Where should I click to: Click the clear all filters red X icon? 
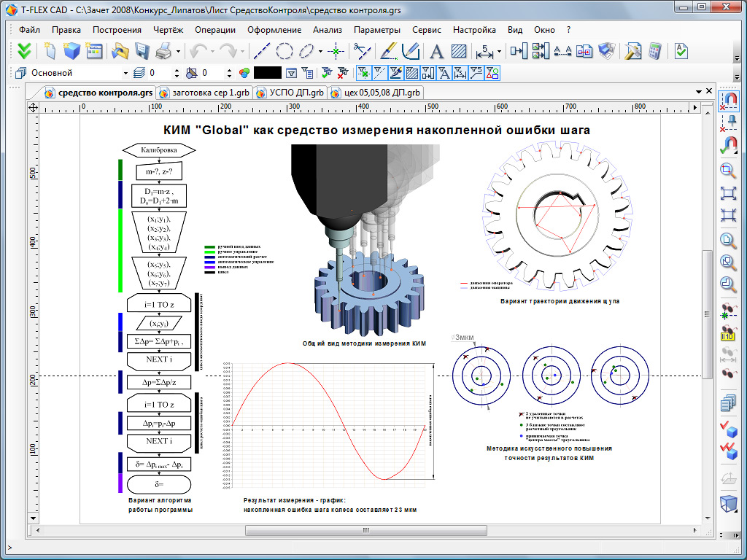coord(343,73)
